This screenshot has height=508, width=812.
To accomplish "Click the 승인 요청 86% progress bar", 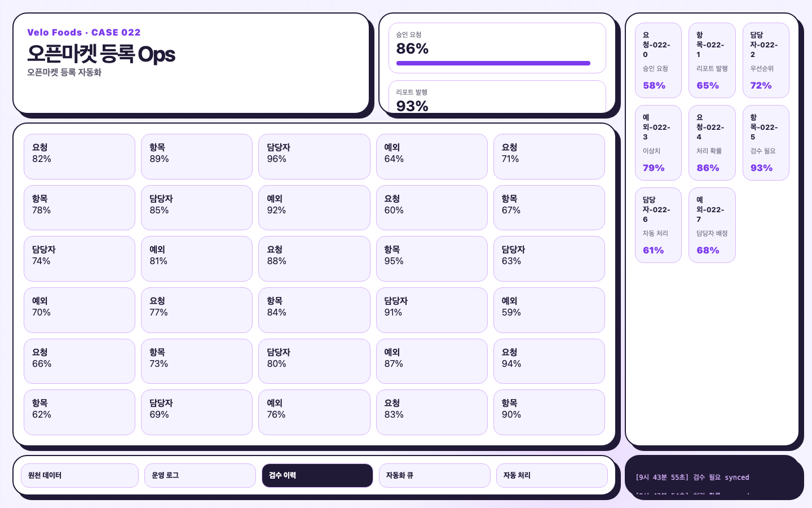I will [493, 63].
